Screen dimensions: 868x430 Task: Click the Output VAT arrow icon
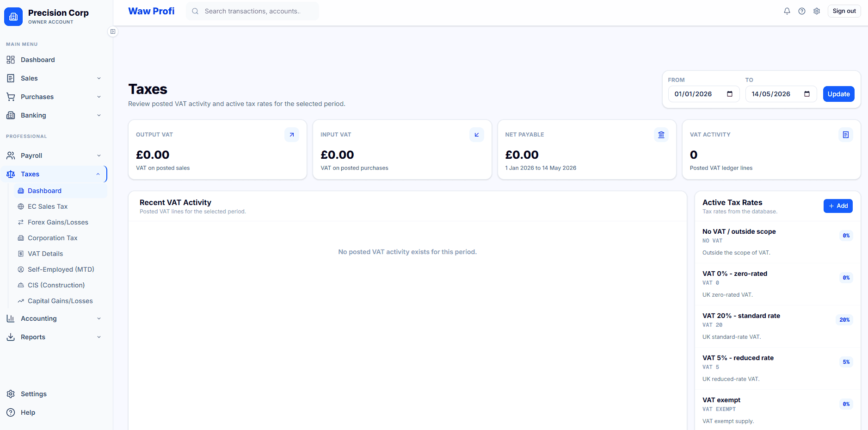292,135
